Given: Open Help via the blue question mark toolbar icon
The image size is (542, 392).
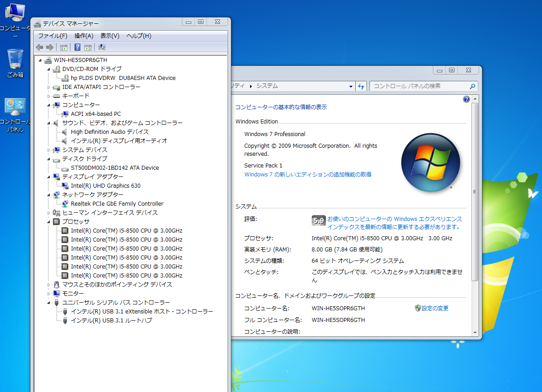Looking at the screenshot, I should tap(77, 47).
